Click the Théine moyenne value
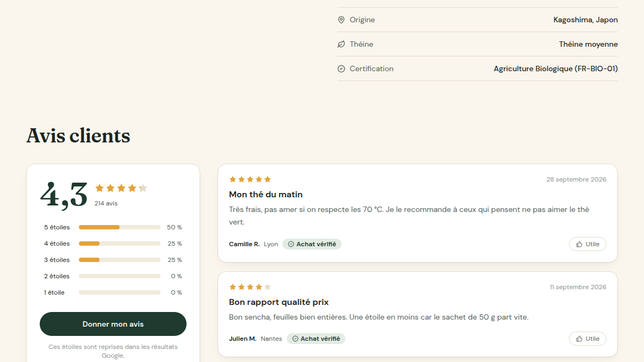644x362 pixels. click(588, 45)
